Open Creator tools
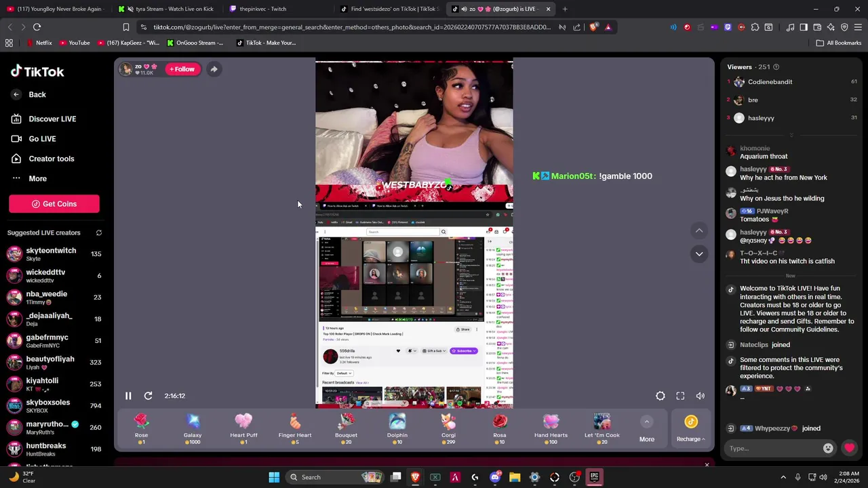The height and width of the screenshot is (488, 868). point(43,159)
